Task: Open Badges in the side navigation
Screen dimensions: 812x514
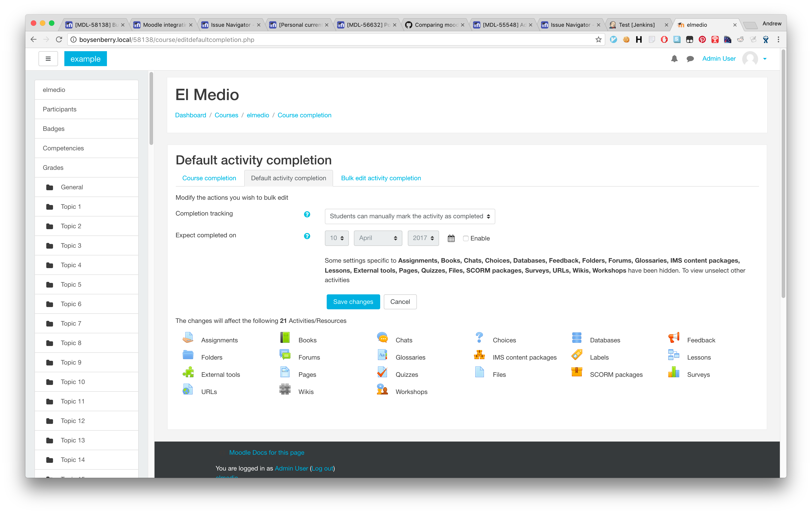Action: pos(87,129)
